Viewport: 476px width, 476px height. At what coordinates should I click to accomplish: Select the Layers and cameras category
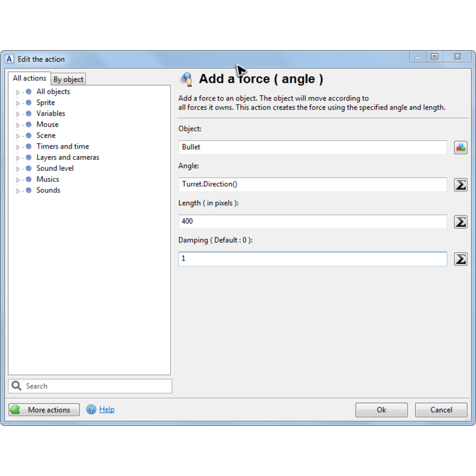68,157
